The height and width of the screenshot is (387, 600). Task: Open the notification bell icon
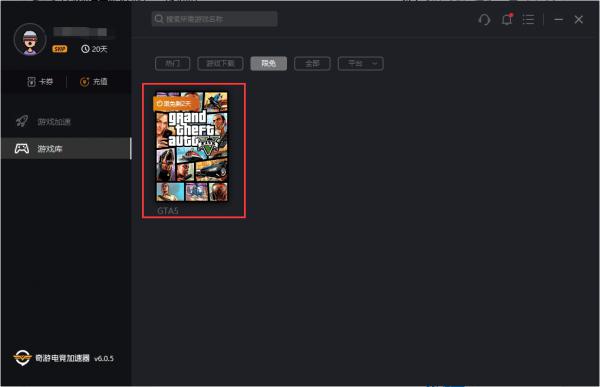[507, 19]
